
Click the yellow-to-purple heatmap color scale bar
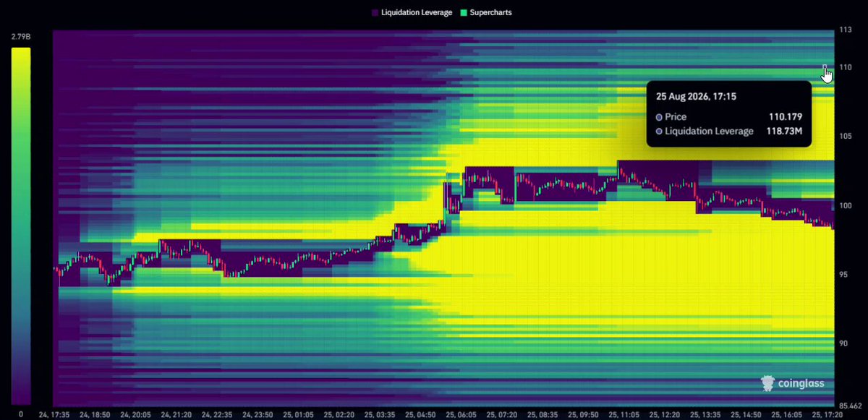(21, 226)
